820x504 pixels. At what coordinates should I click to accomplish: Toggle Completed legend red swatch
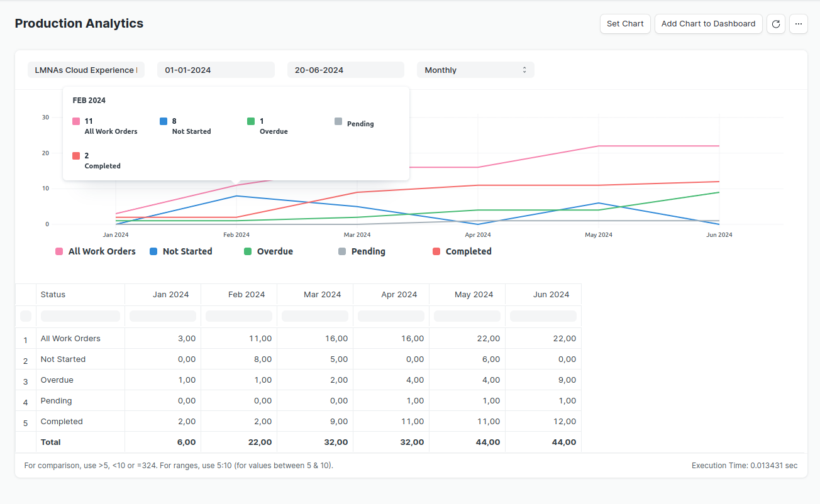coord(436,251)
